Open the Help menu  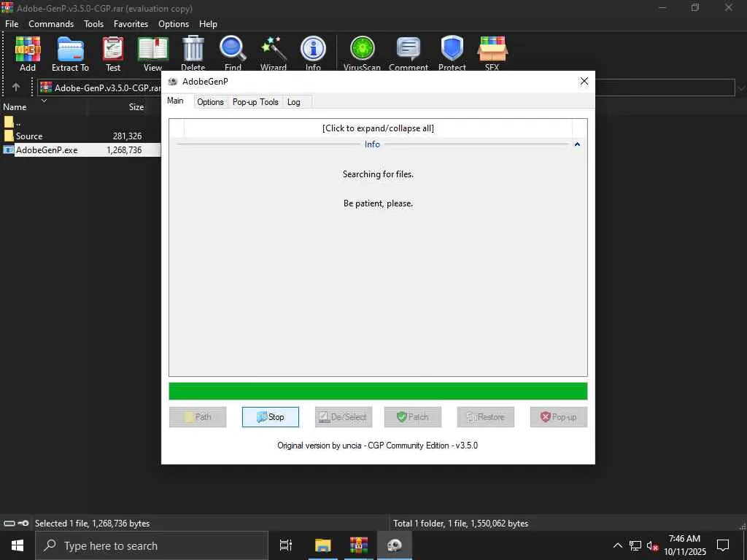[x=208, y=24]
